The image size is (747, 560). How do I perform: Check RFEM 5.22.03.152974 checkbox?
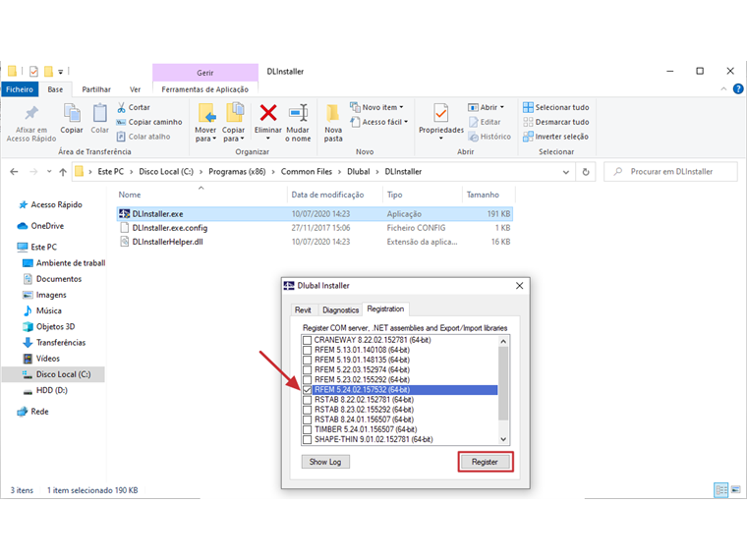[x=308, y=370]
